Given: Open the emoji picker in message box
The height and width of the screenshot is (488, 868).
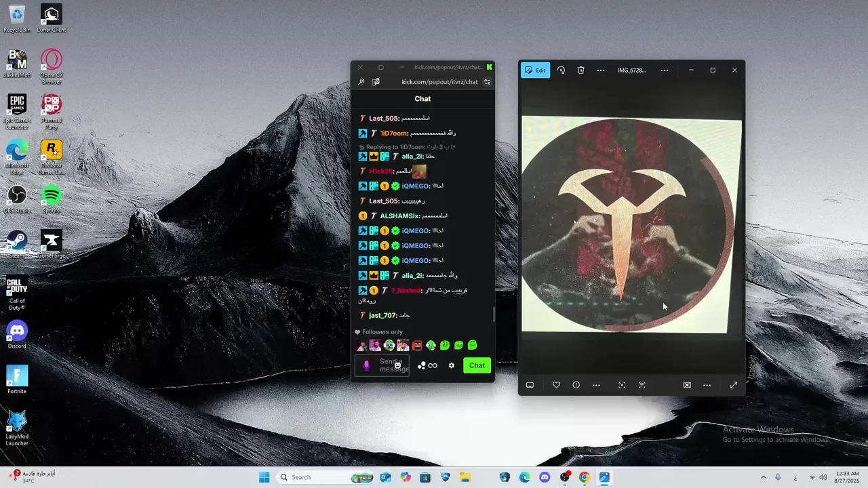Looking at the screenshot, I should tap(398, 365).
